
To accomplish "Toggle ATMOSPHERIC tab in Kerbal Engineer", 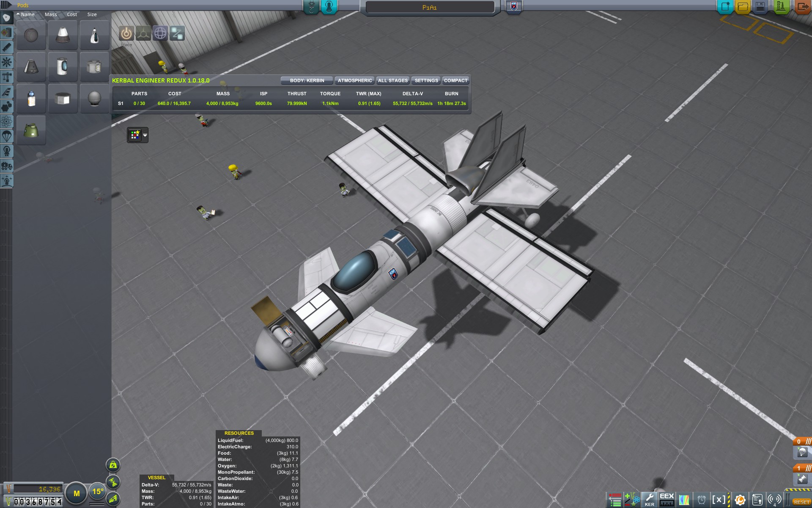I will coord(354,80).
